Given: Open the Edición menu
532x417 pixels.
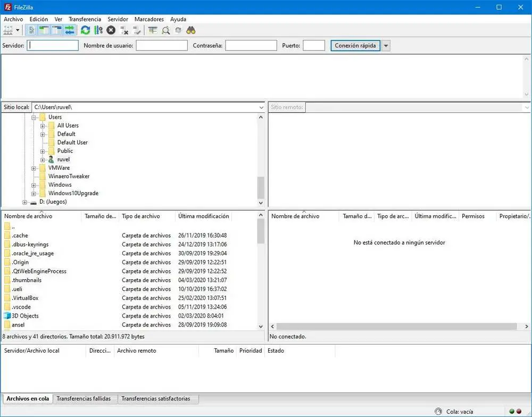Looking at the screenshot, I should pos(39,19).
